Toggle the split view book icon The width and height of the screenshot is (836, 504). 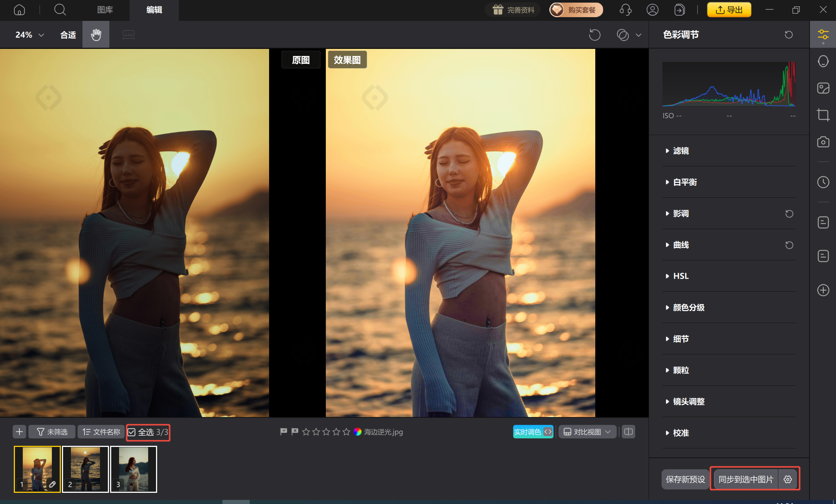click(628, 432)
